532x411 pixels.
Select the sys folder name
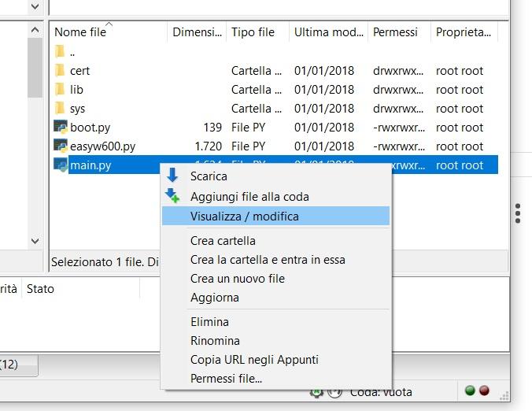(x=77, y=109)
